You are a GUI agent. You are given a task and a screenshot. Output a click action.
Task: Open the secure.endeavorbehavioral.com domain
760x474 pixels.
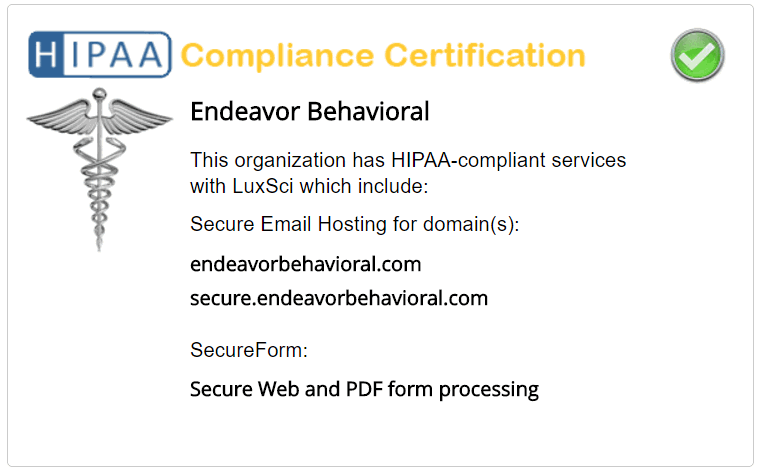[x=339, y=298]
